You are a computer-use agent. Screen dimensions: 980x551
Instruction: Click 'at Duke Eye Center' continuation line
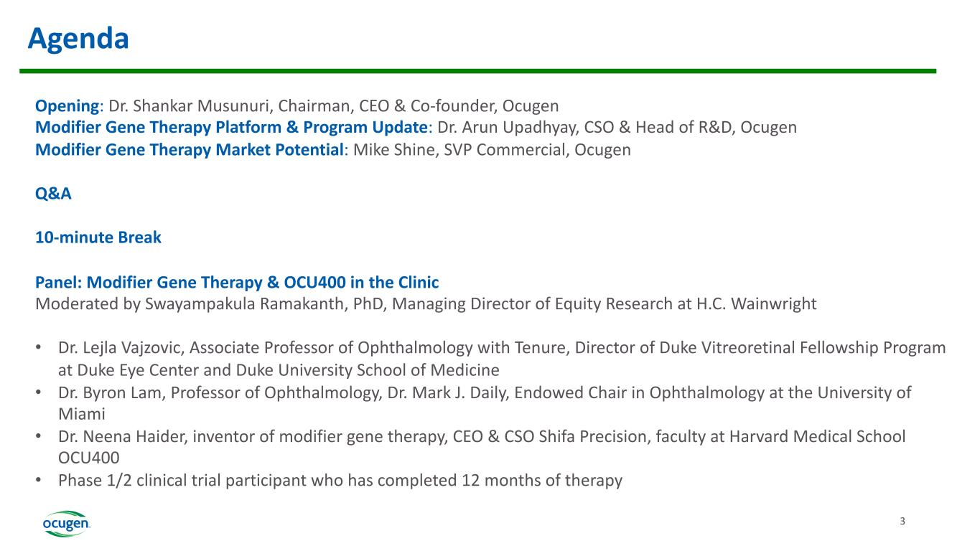click(279, 370)
